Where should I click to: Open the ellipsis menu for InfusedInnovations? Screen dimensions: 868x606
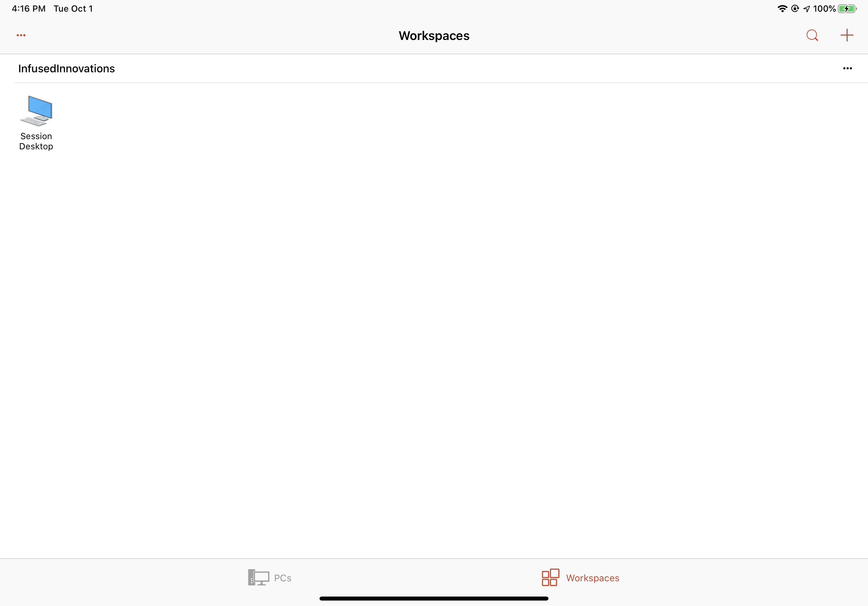click(848, 68)
